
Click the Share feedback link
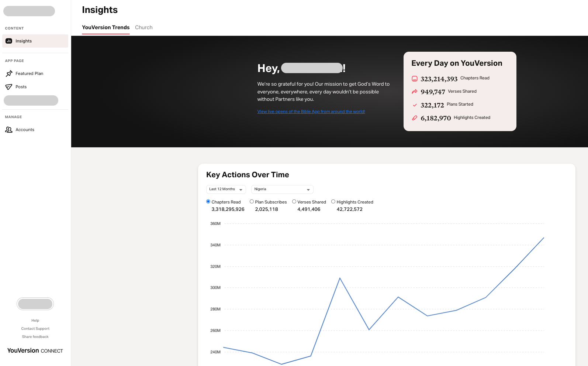(35, 337)
